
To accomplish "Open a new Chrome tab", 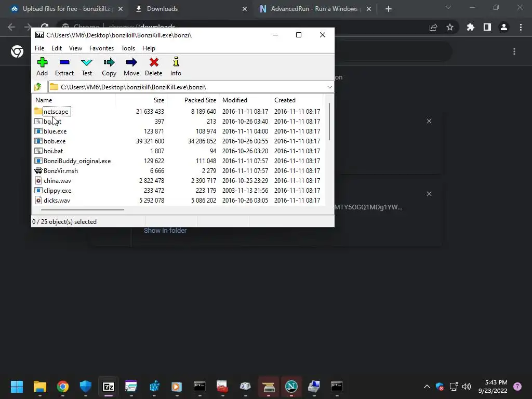I will [x=389, y=9].
